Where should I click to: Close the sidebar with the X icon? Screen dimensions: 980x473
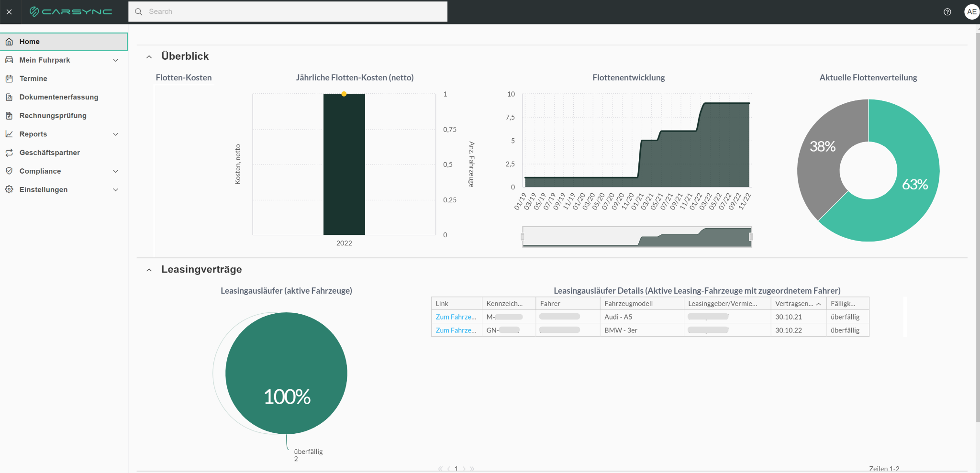coord(9,12)
